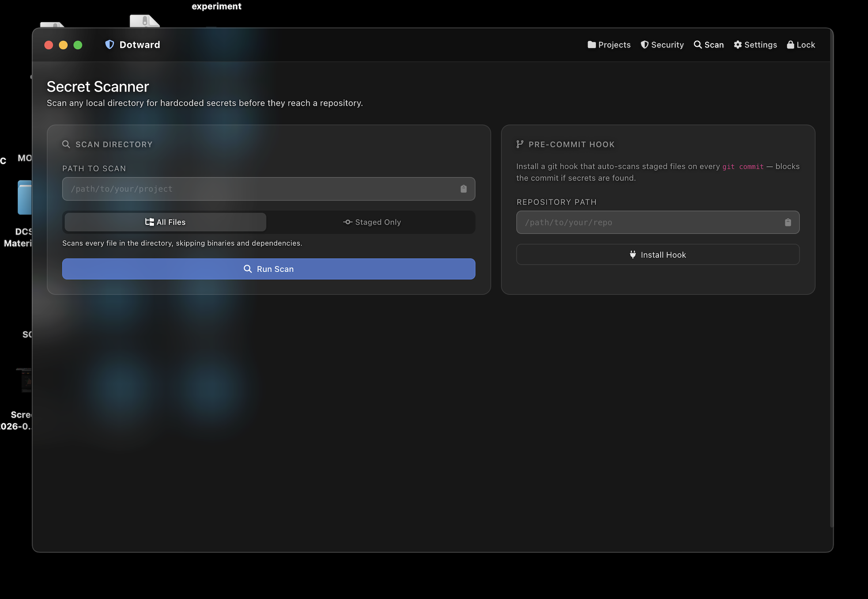This screenshot has width=868, height=599.
Task: Select the Staged Only scan mode
Action: 372,222
